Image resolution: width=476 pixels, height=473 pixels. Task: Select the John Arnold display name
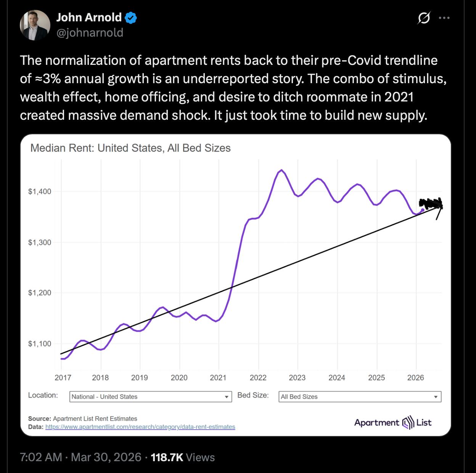tap(90, 17)
